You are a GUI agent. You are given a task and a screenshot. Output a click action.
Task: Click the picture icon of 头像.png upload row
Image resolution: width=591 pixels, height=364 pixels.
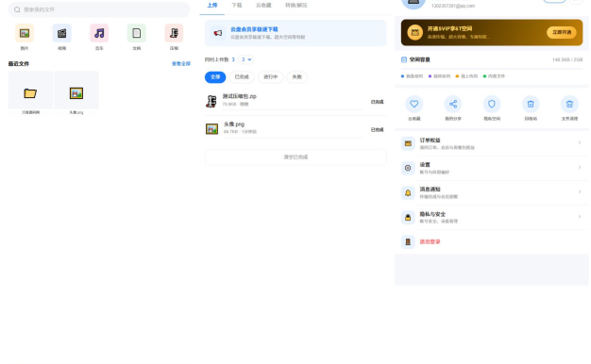point(211,129)
